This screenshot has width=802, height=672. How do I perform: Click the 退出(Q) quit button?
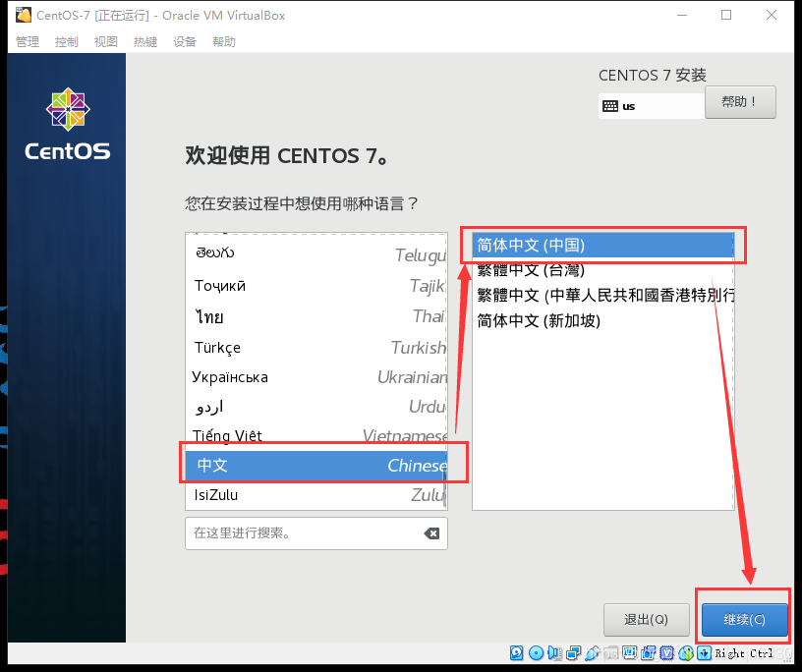point(646,620)
